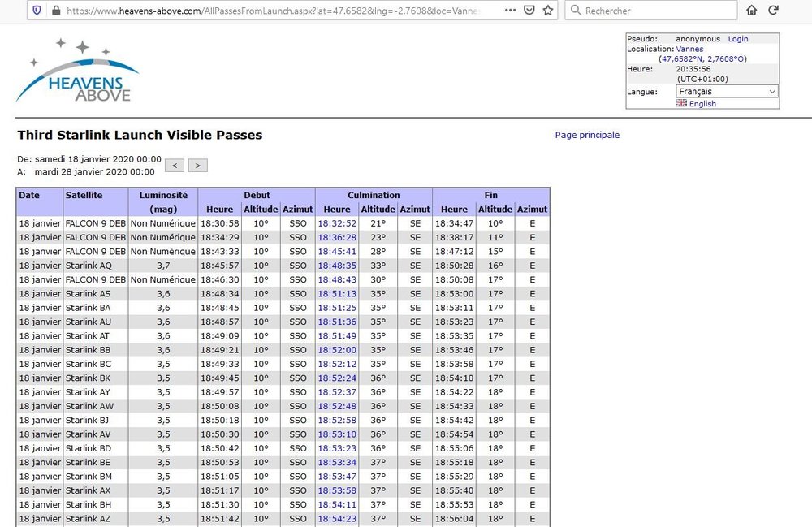Select the Luminosité (mag) column header
The height and width of the screenshot is (527, 812).
click(x=163, y=202)
